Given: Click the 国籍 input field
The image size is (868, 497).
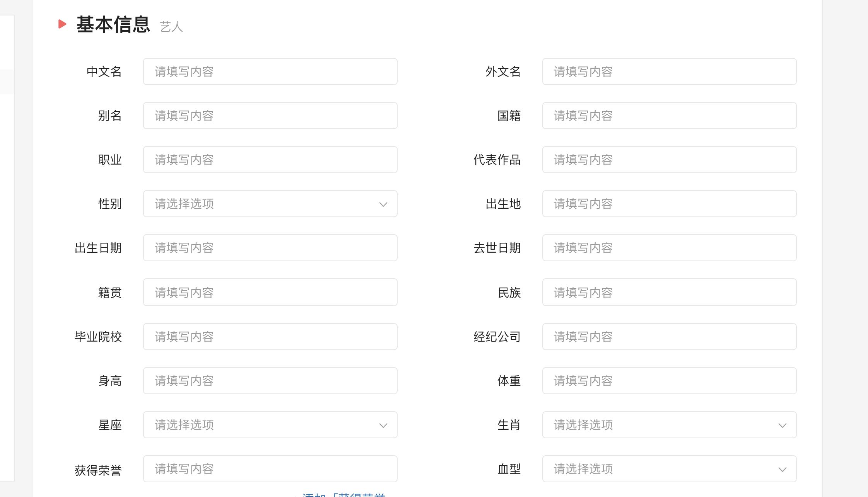Looking at the screenshot, I should tap(670, 116).
